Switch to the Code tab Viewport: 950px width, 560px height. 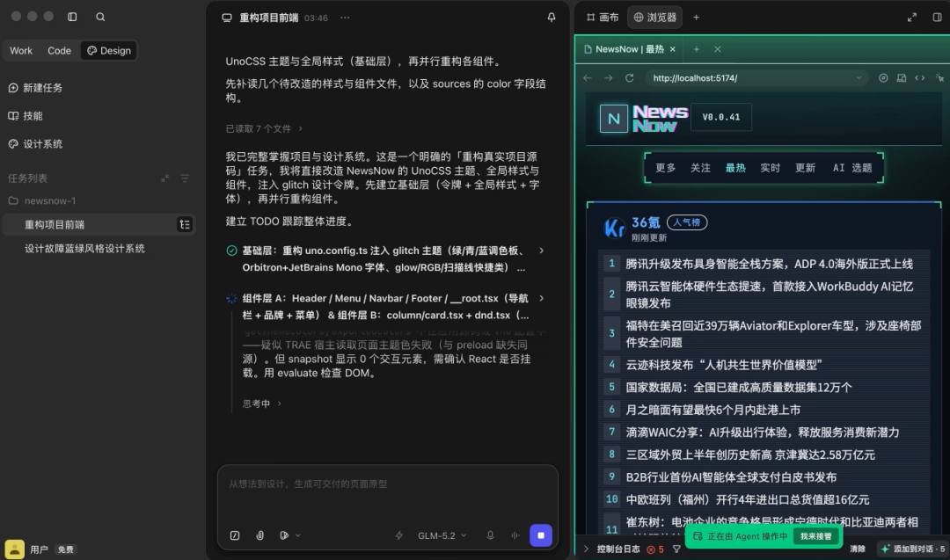[x=60, y=51]
